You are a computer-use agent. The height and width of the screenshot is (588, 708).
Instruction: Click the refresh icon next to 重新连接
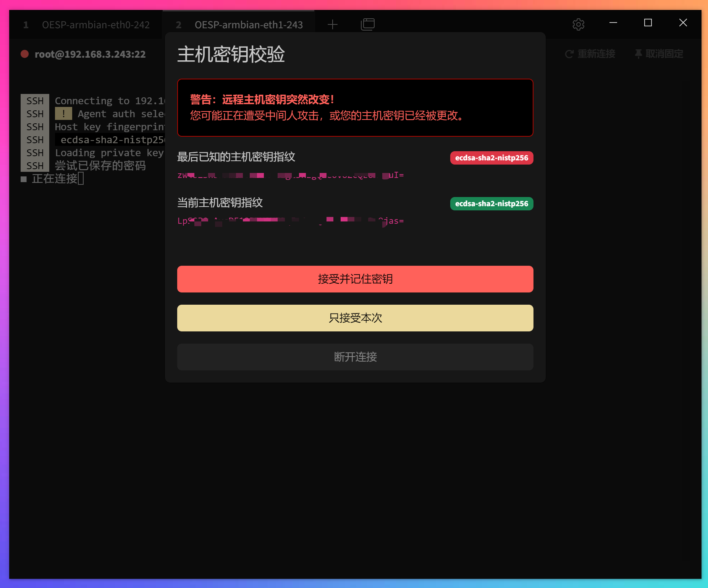point(569,54)
